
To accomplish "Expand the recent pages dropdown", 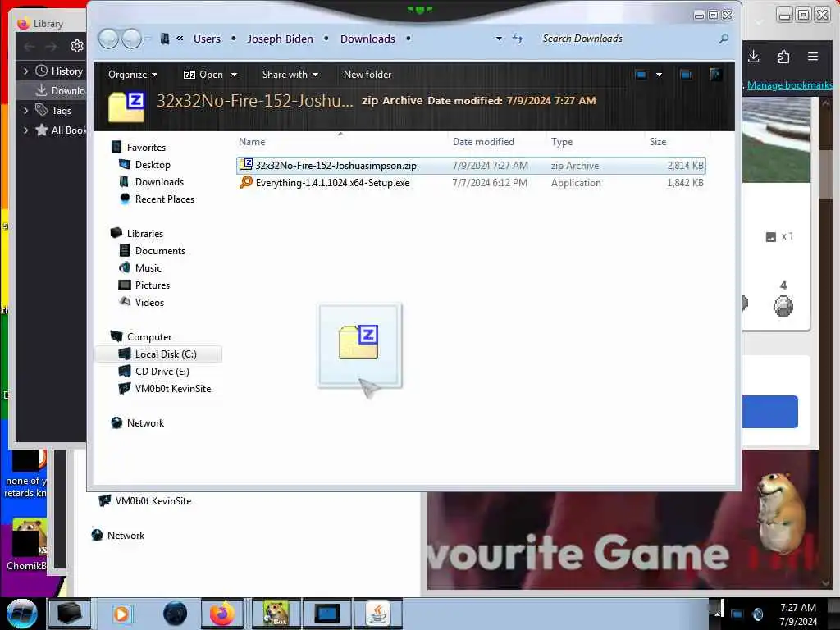I will click(x=148, y=39).
